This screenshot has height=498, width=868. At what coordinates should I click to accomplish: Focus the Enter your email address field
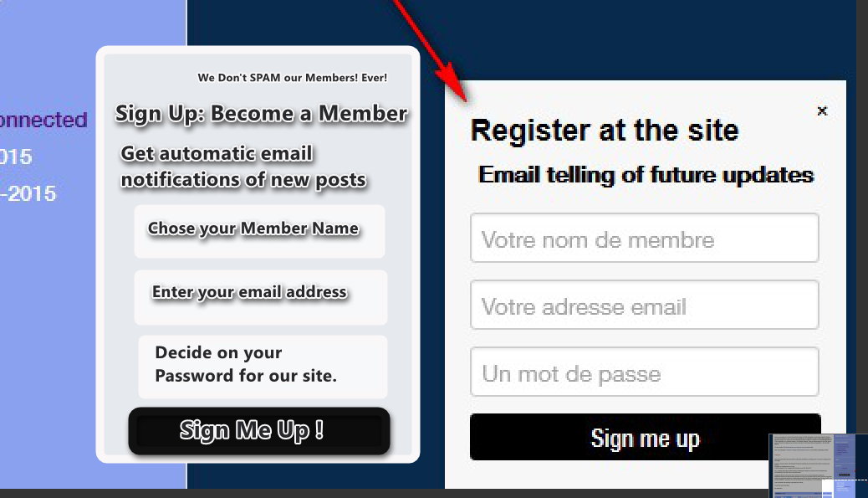261,297
